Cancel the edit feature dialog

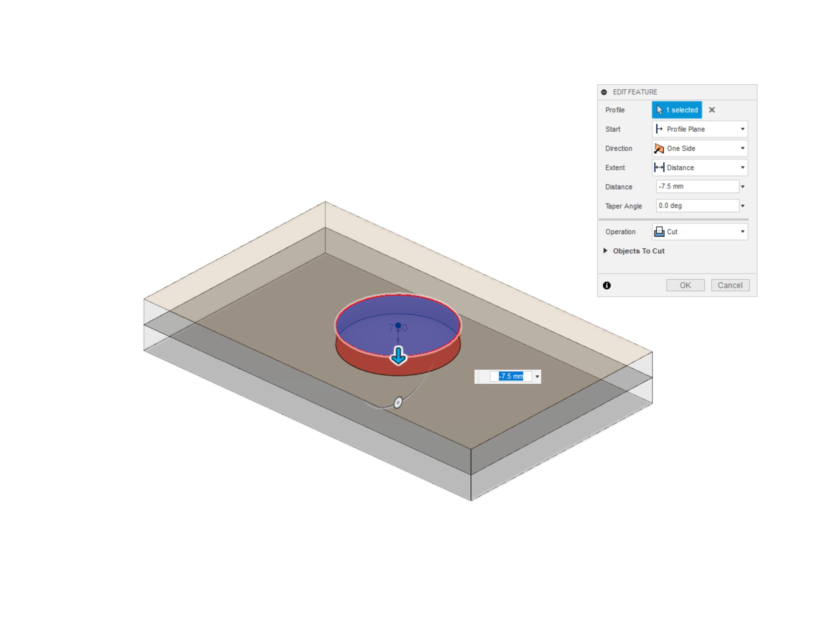coord(730,285)
